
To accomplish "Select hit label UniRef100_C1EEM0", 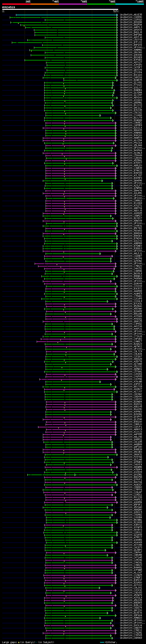I will tap(131, 17).
